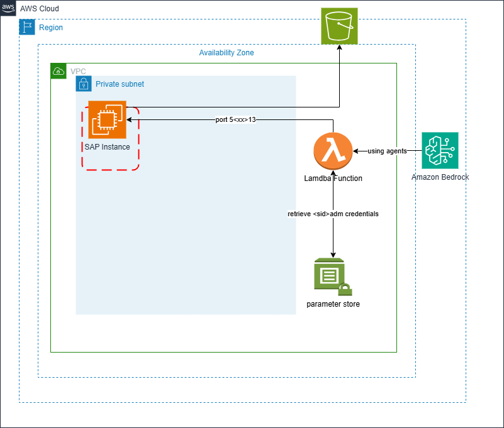Viewport: 504px width, 428px height.
Task: Click the 'using agents' arrow label
Action: pos(386,151)
